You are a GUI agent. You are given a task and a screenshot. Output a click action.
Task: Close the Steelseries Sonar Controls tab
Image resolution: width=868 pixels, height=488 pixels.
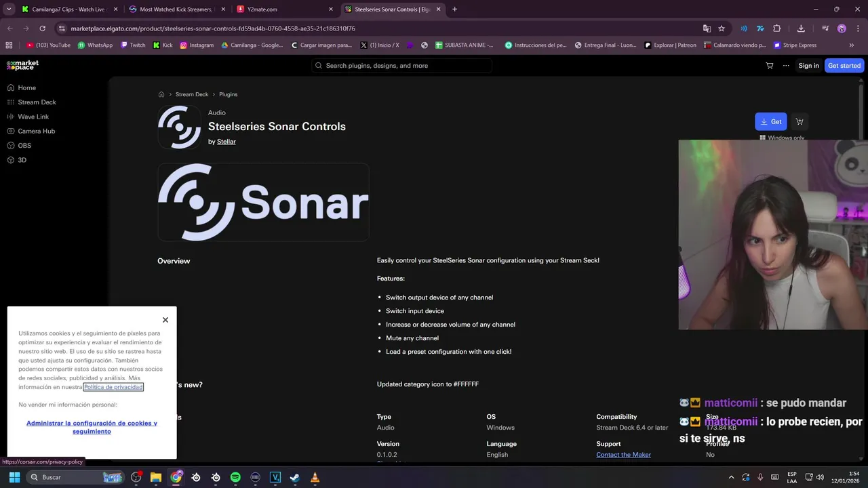tap(439, 9)
